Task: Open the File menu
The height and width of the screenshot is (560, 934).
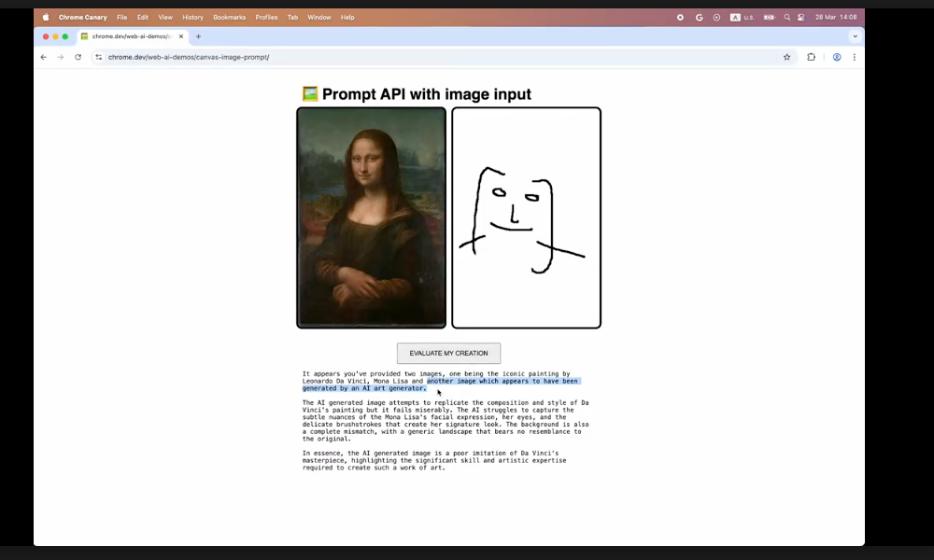Action: tap(122, 17)
